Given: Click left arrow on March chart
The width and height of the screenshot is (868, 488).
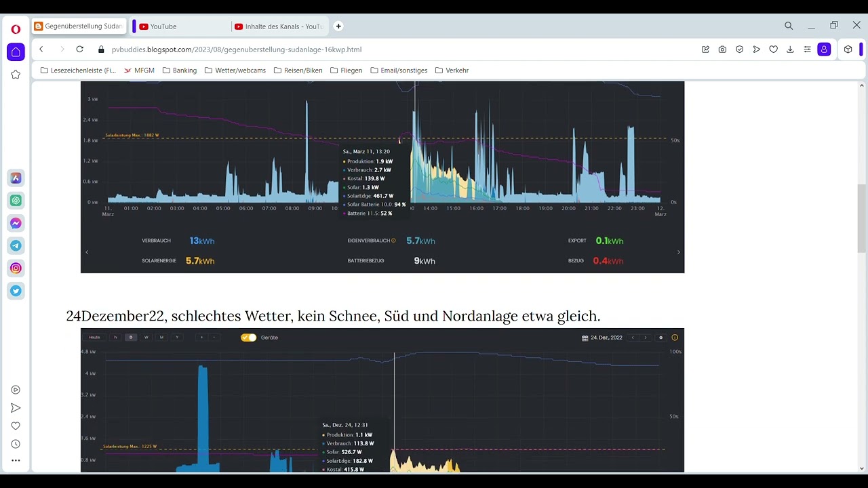Looking at the screenshot, I should 87,252.
